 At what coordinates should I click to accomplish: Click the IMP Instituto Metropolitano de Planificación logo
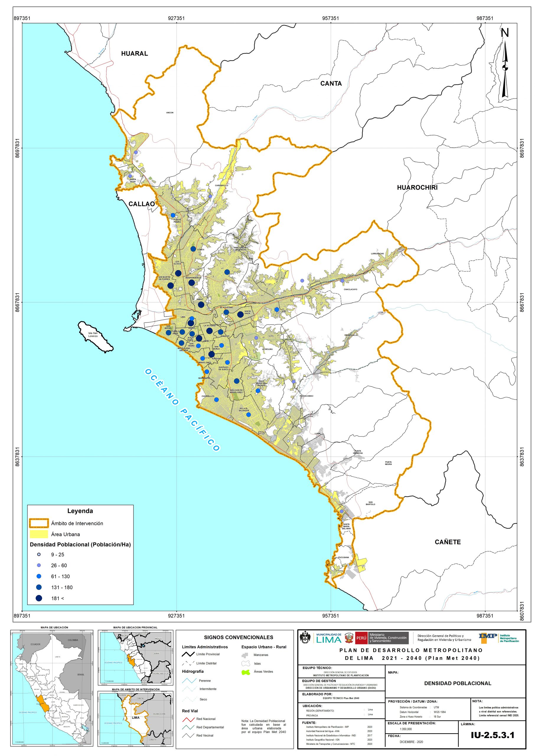point(499,638)
